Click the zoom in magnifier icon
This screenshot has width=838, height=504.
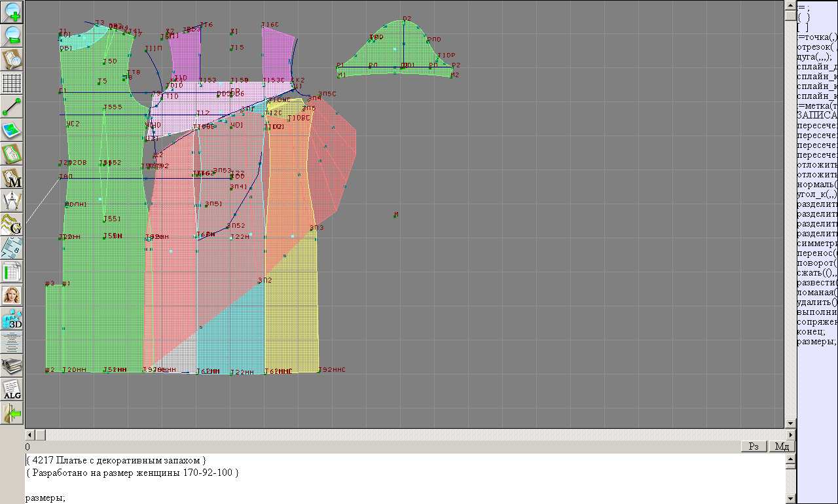click(12, 12)
